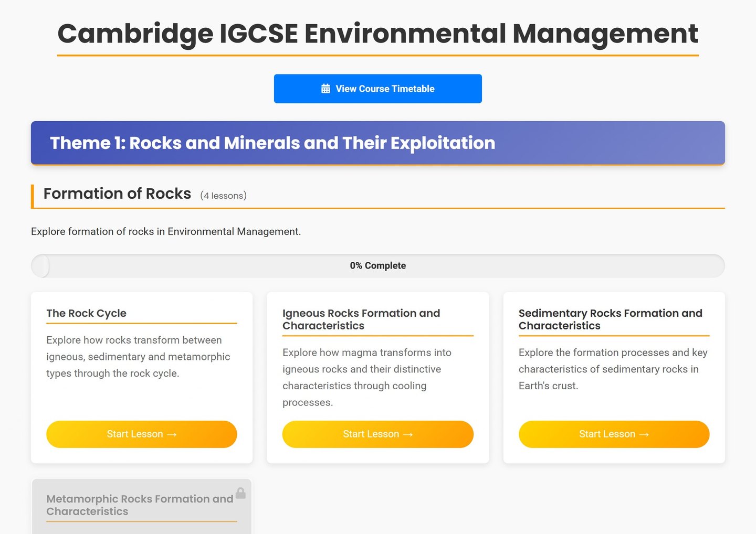The height and width of the screenshot is (534, 756).
Task: Click 'Explore formation of rocks in Environmental Management' text
Action: (x=166, y=231)
